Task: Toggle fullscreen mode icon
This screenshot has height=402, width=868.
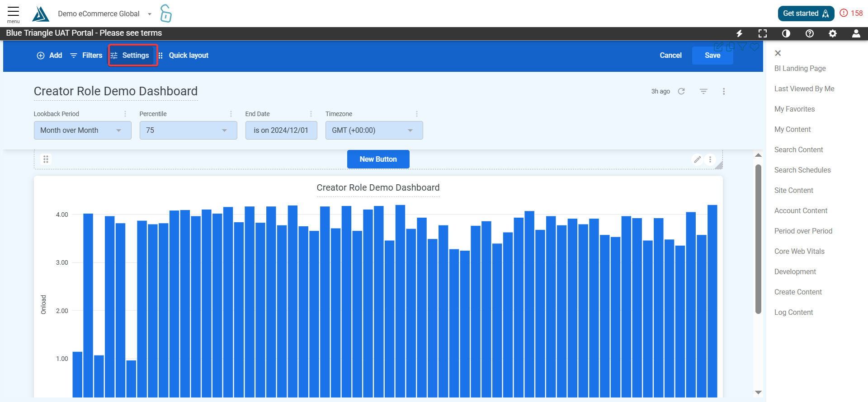Action: (763, 33)
